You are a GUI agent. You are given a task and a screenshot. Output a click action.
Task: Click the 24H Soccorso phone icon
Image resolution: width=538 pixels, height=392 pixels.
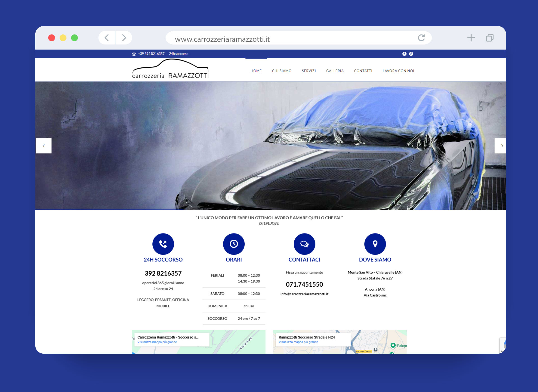(163, 244)
